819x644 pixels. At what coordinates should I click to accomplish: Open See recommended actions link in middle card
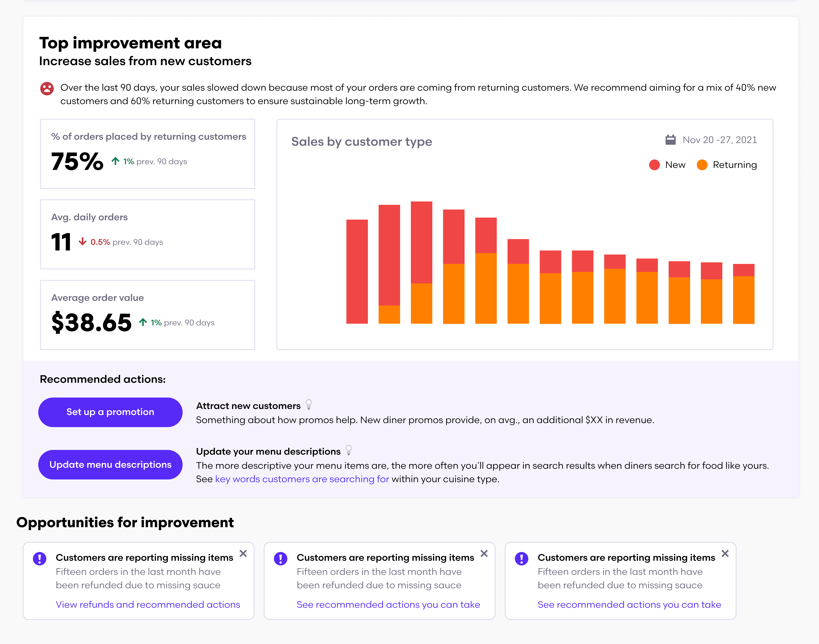pyautogui.click(x=388, y=604)
